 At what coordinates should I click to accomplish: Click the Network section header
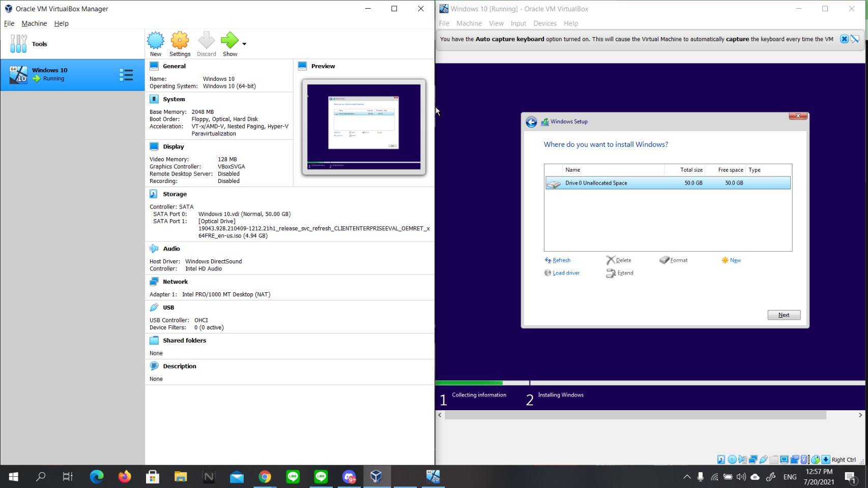pos(176,282)
